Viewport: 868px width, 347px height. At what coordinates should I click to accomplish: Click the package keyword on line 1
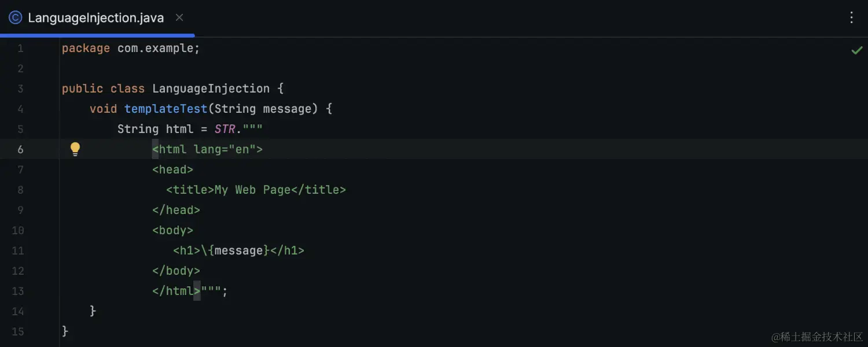point(86,48)
